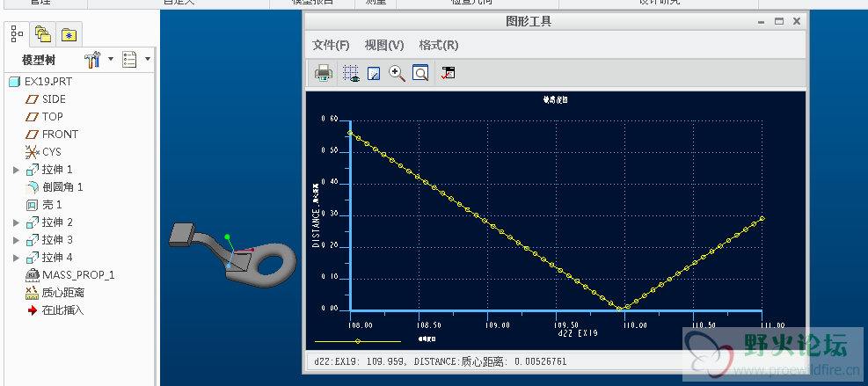Select the TOP datum plane
The width and height of the screenshot is (868, 386).
pyautogui.click(x=53, y=117)
